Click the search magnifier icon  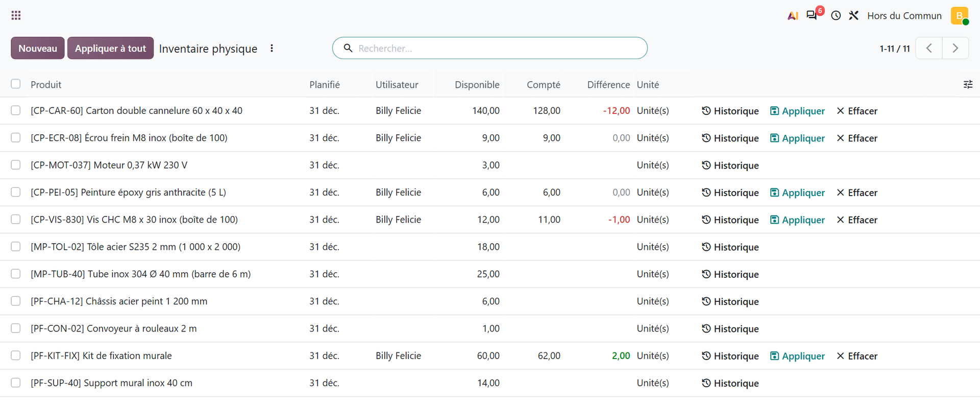tap(348, 48)
